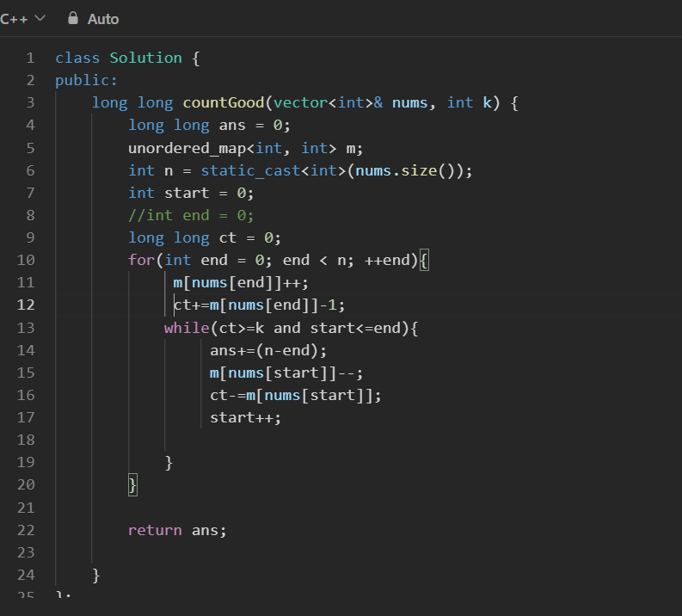The image size is (682, 616).
Task: Click the highlighted closing brace on line 20
Action: pos(132,484)
